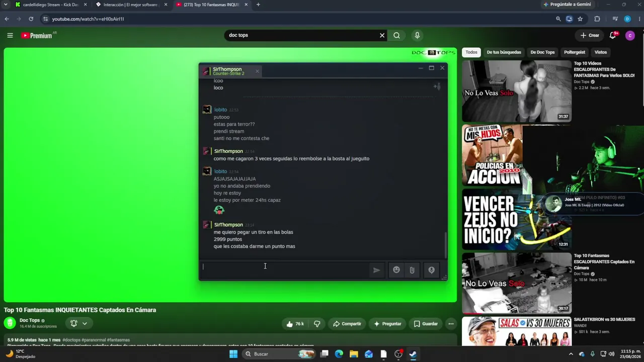Open YouTube notifications bell
Image resolution: width=644 pixels, height=362 pixels.
[613, 35]
